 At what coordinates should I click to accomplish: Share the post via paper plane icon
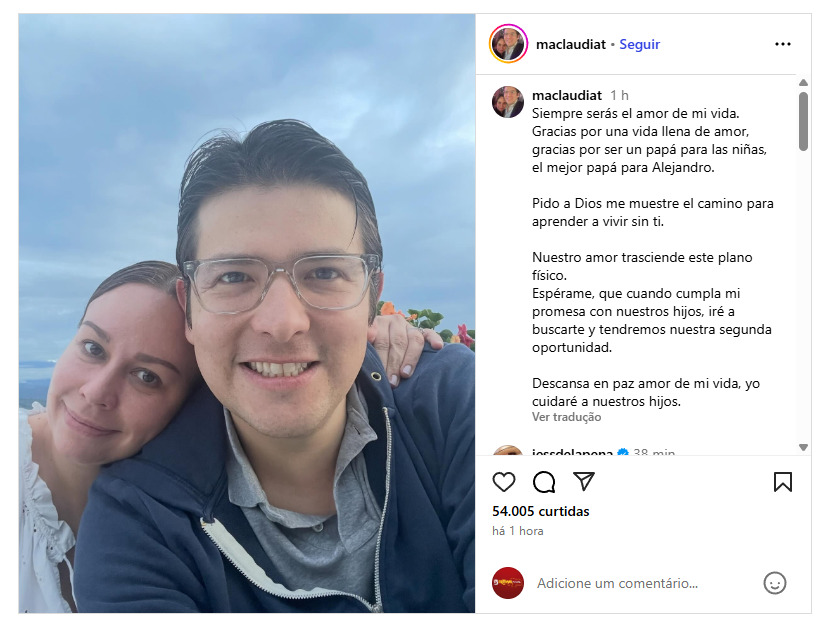coord(583,481)
